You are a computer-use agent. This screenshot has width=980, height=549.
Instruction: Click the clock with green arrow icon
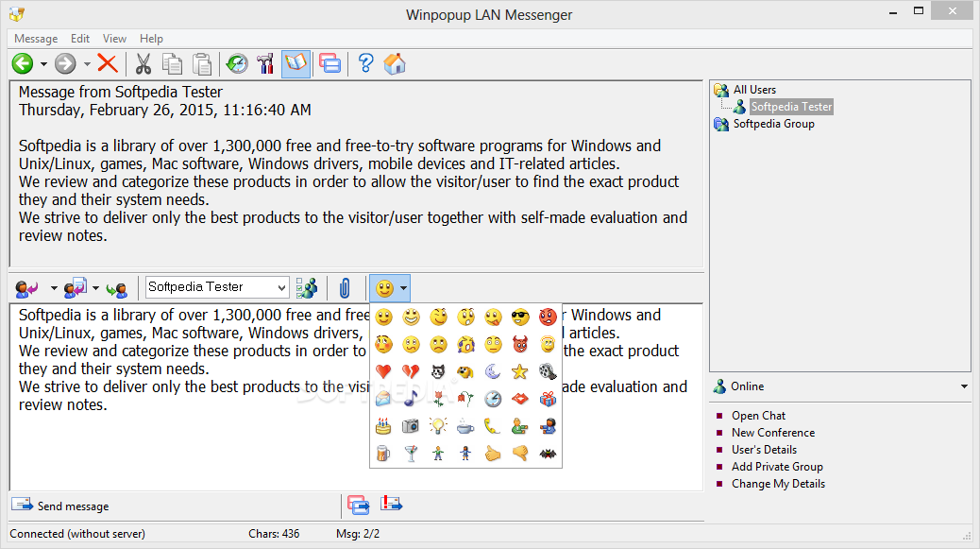(237, 63)
